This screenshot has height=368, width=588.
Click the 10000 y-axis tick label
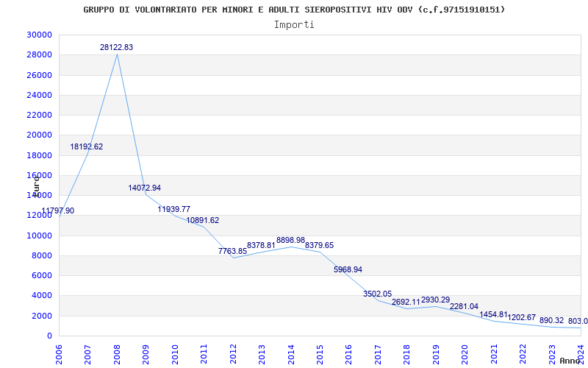(x=40, y=236)
